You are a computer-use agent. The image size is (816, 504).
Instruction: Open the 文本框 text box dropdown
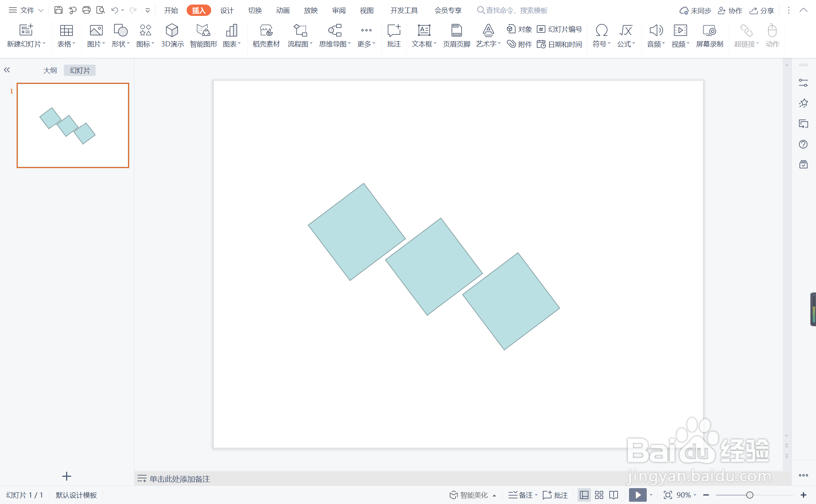(424, 44)
